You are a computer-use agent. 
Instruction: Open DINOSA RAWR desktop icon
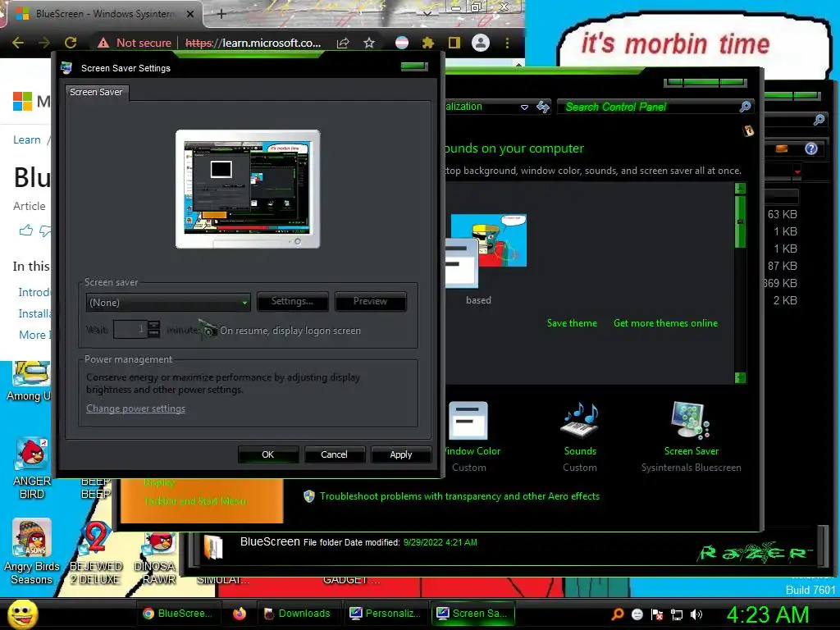pyautogui.click(x=158, y=545)
